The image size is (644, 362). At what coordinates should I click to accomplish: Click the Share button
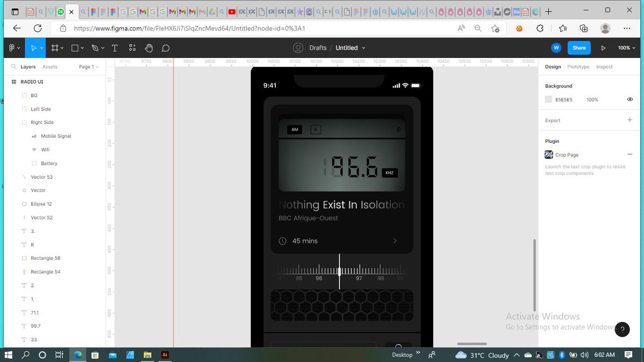579,48
